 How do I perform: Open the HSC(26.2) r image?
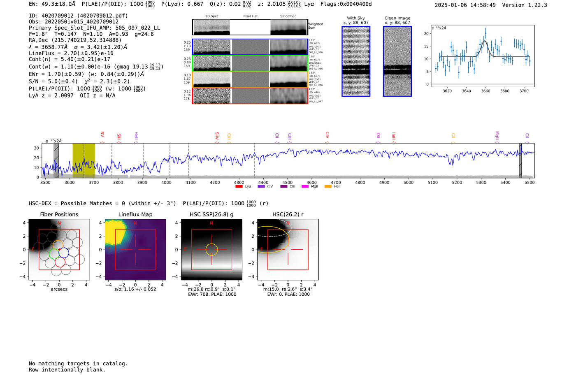288,250
